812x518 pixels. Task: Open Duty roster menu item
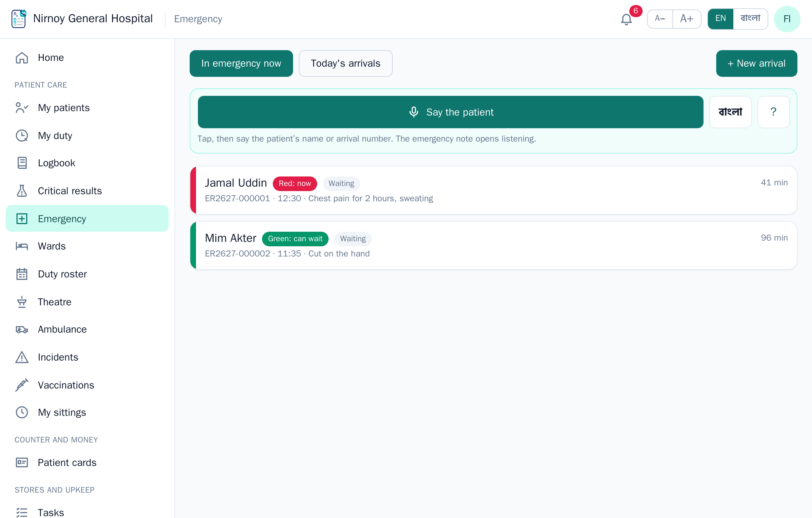(x=87, y=274)
